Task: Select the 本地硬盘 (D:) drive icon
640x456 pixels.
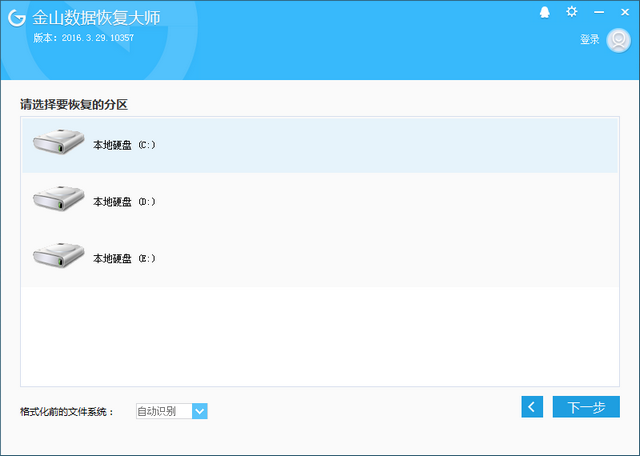Action: coord(58,198)
